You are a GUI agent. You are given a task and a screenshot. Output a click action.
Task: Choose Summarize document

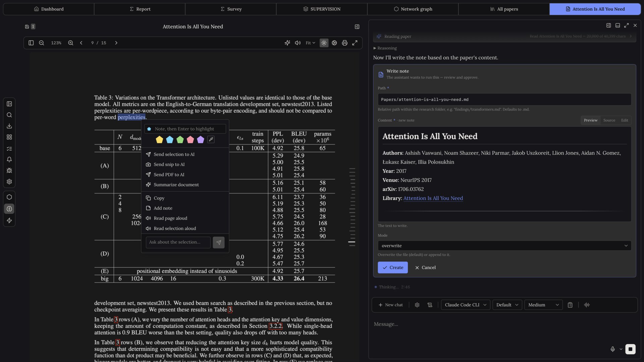(x=185, y=185)
